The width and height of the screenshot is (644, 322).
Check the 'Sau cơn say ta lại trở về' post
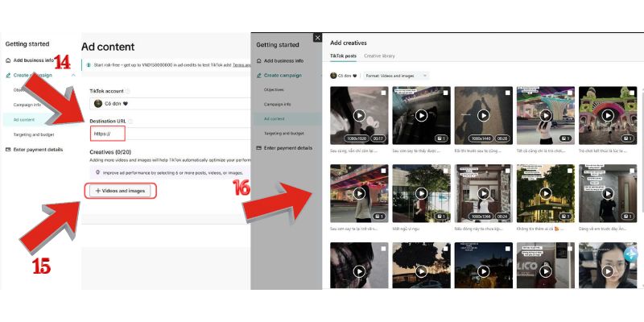click(383, 171)
